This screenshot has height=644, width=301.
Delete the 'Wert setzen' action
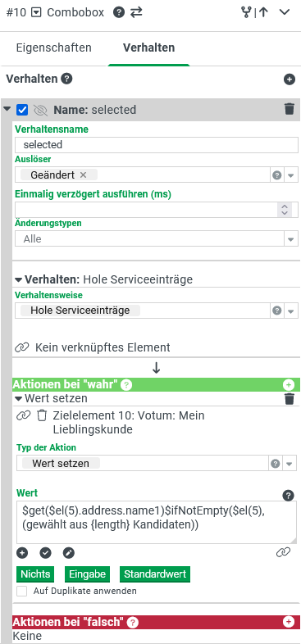[x=290, y=399]
